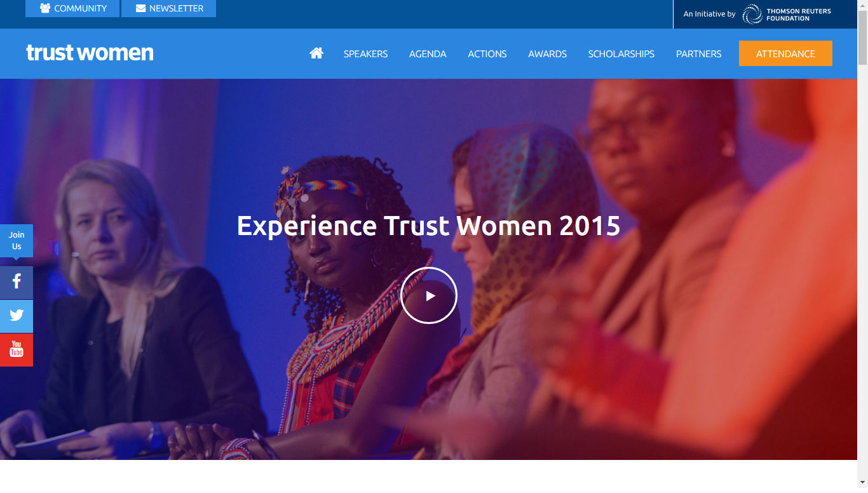Screen dimensions: 868x493
Task: Open the Newsletter button with envelope icon
Action: click(169, 8)
